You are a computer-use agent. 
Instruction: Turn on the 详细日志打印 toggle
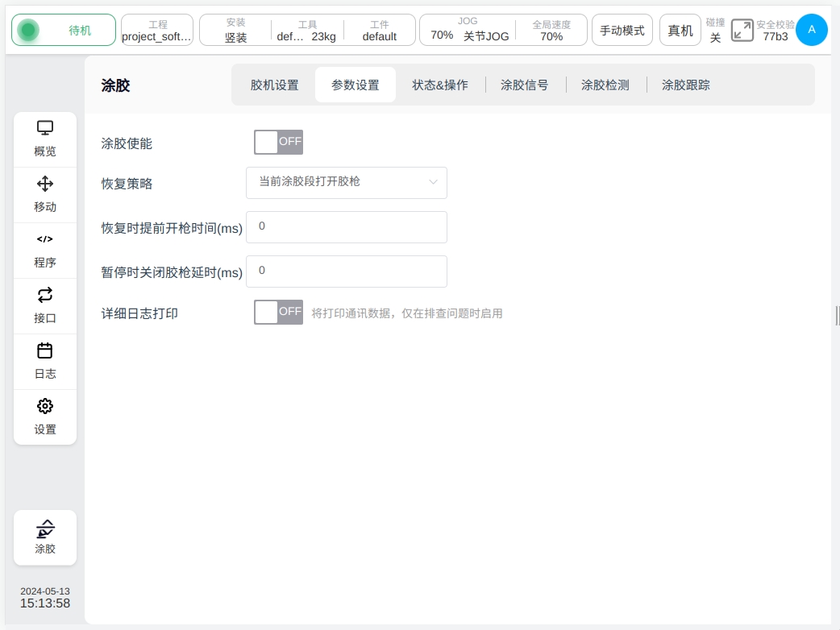278,312
